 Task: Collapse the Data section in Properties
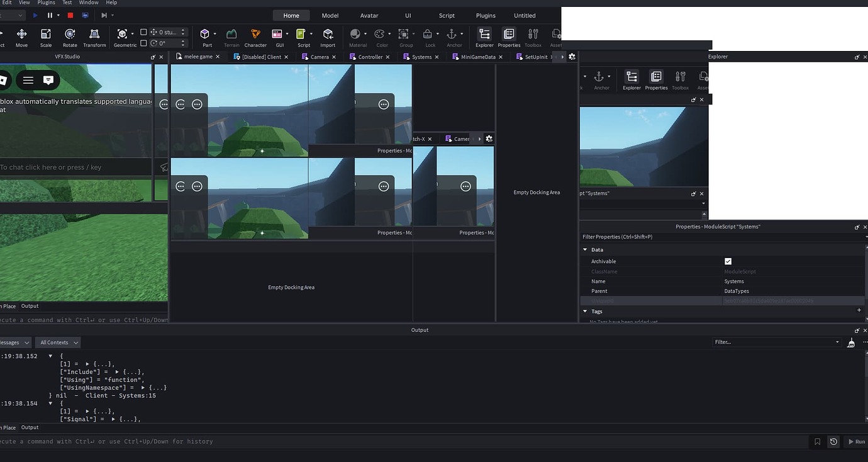tap(585, 250)
